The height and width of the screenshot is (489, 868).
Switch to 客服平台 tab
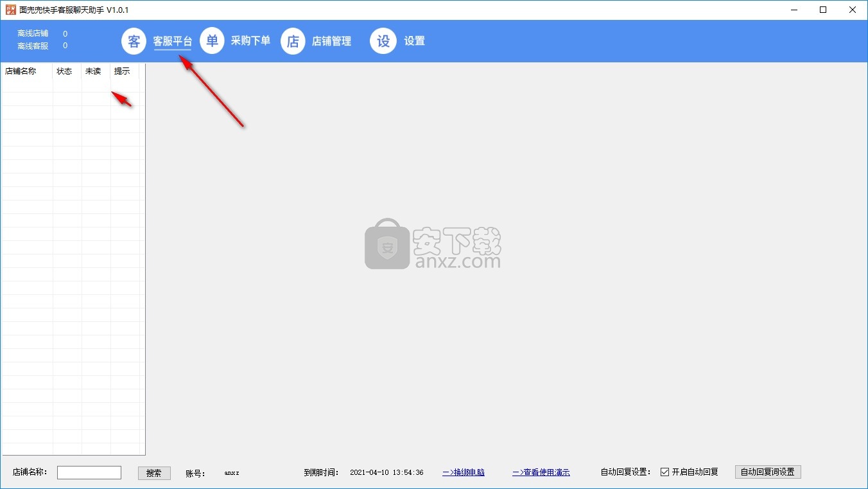click(173, 41)
